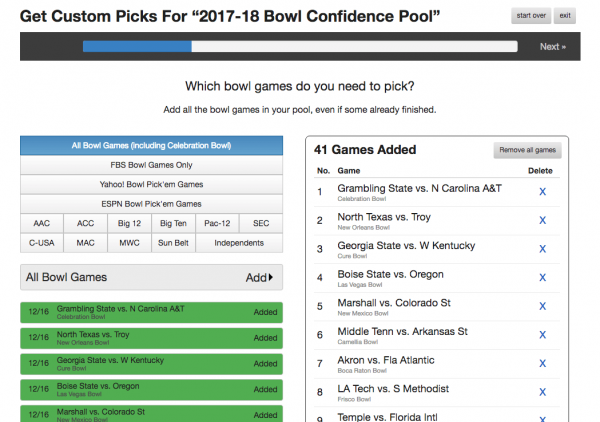The height and width of the screenshot is (422, 600).
Task: Remove Middle Tenn vs. Arkansas St game
Action: pos(542,335)
